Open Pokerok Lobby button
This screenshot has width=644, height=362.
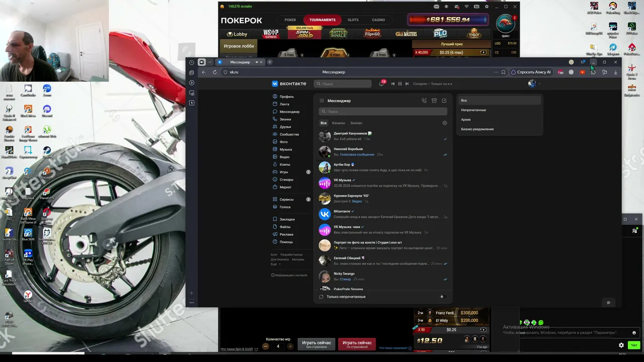click(237, 34)
